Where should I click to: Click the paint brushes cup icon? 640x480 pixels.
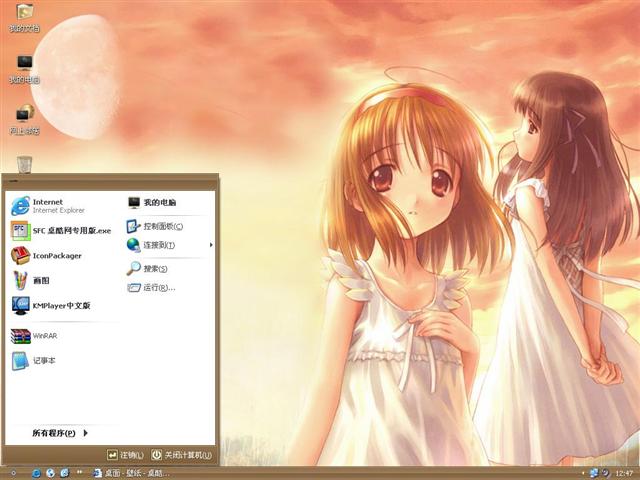[x=20, y=280]
